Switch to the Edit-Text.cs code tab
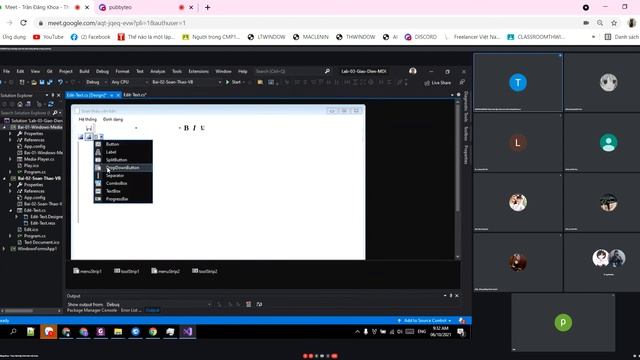 click(x=135, y=95)
